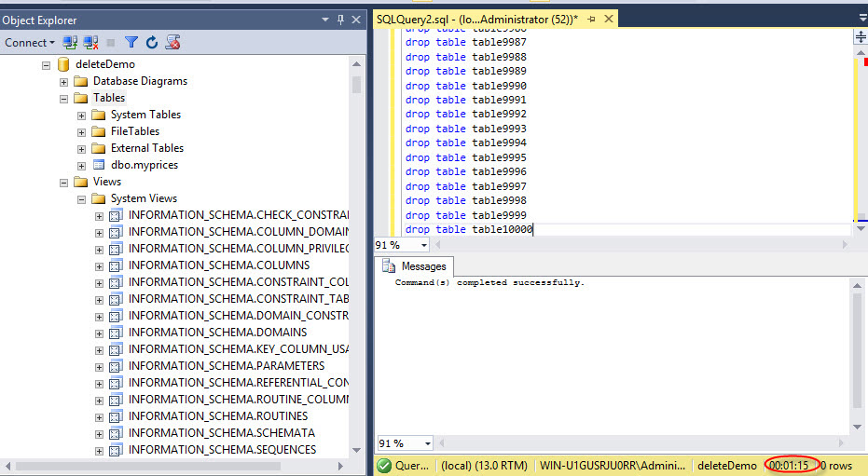The height and width of the screenshot is (476, 868).
Task: Click the Messages pane scroll down arrow
Action: click(x=857, y=427)
